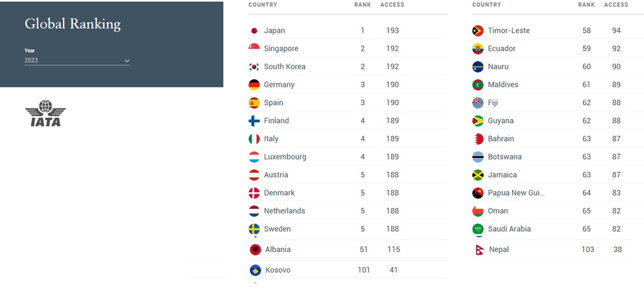Sort by left table RANK header
The height and width of the screenshot is (304, 644).
click(362, 5)
